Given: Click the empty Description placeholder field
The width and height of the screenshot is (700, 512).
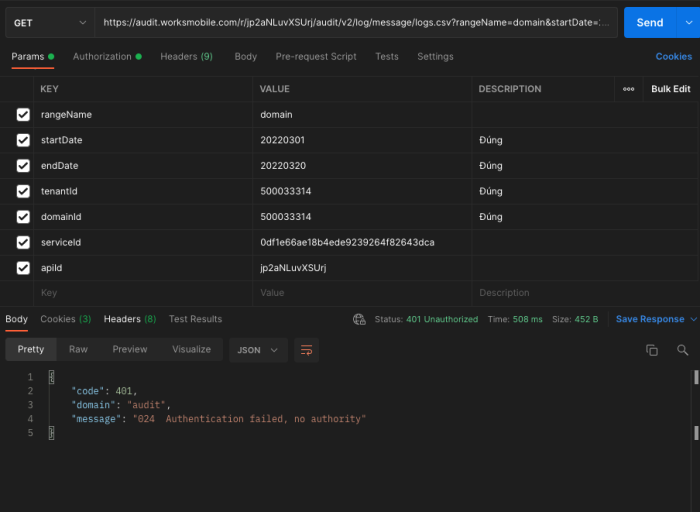Looking at the screenshot, I should (x=585, y=293).
